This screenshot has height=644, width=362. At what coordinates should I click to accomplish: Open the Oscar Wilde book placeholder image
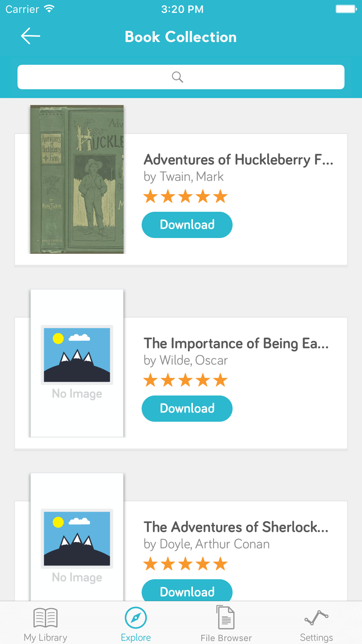pos(77,363)
